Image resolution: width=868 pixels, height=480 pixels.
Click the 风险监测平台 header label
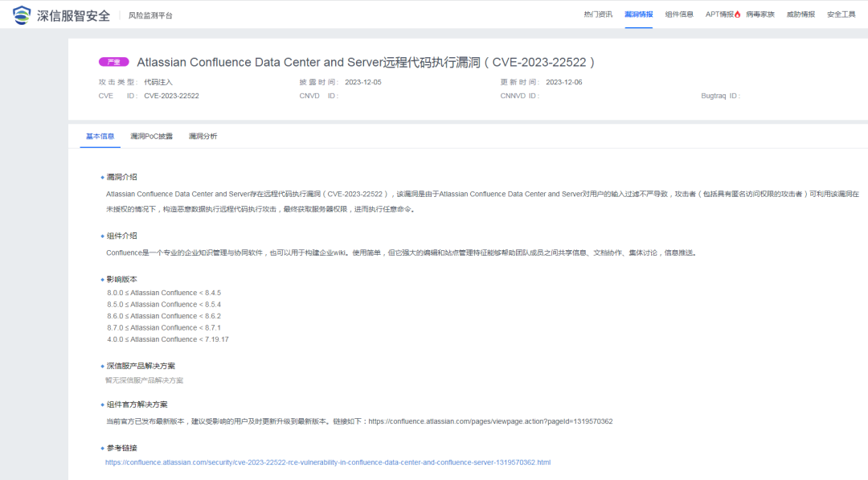coord(150,15)
